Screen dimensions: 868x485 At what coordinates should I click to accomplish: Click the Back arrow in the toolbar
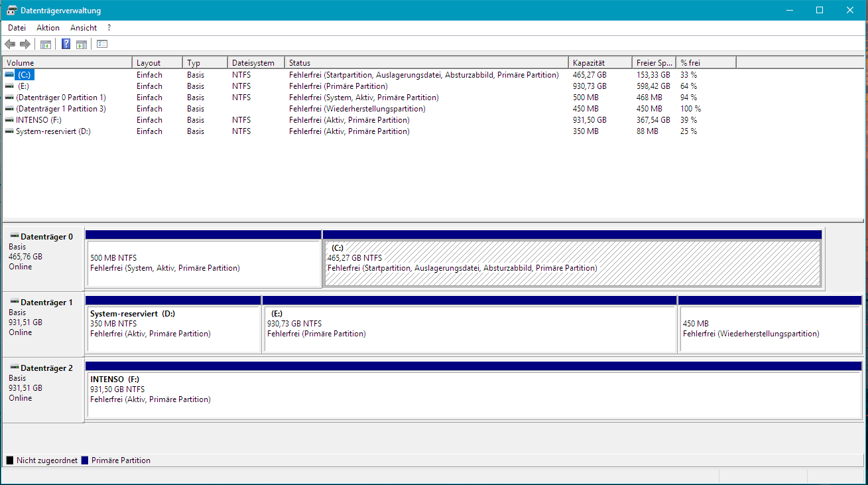(x=10, y=44)
